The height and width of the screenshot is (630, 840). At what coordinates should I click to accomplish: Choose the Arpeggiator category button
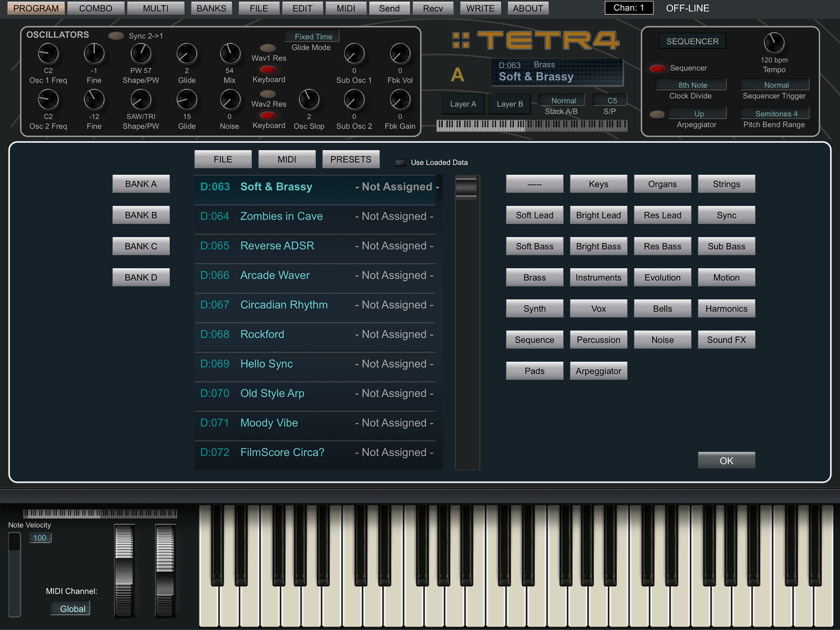click(598, 371)
